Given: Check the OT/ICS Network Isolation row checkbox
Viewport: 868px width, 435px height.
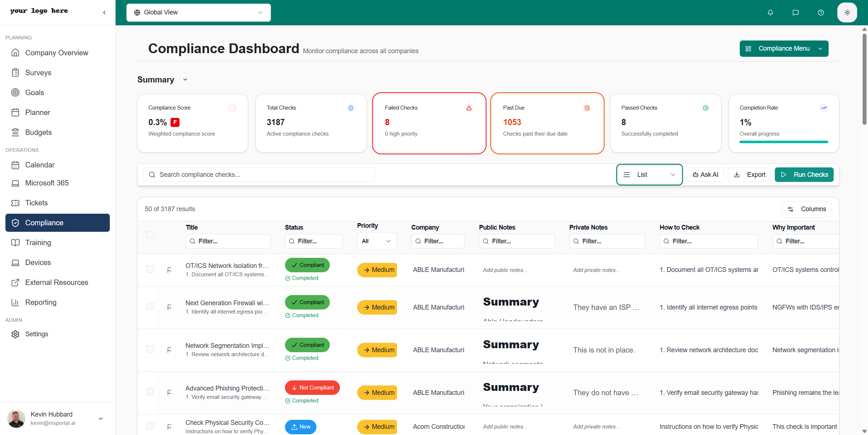Looking at the screenshot, I should 150,269.
